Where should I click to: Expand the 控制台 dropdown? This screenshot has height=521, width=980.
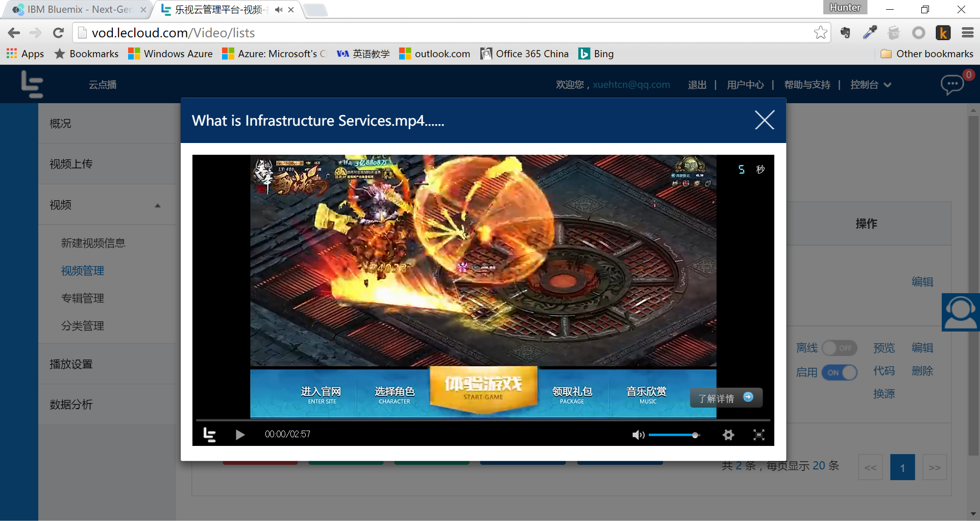click(x=870, y=85)
